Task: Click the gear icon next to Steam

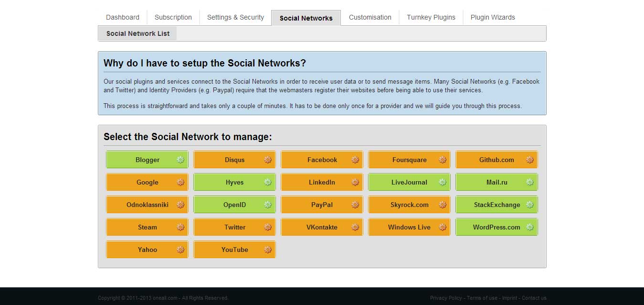Action: click(x=180, y=227)
